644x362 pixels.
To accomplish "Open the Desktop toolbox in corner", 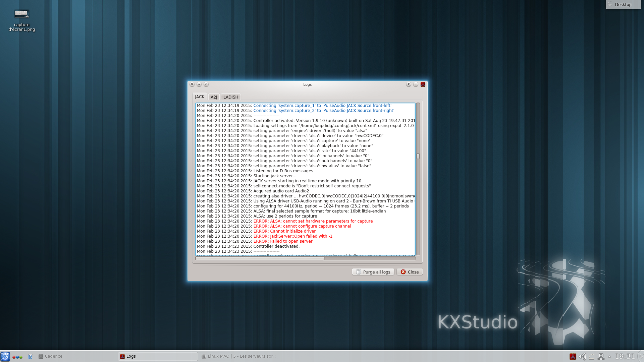I will pos(623,4).
